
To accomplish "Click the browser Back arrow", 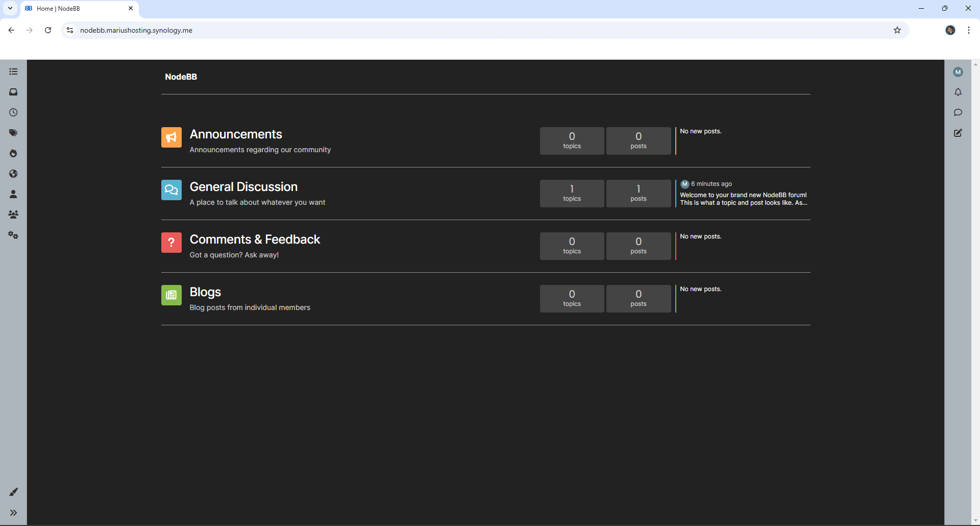I will (x=11, y=30).
